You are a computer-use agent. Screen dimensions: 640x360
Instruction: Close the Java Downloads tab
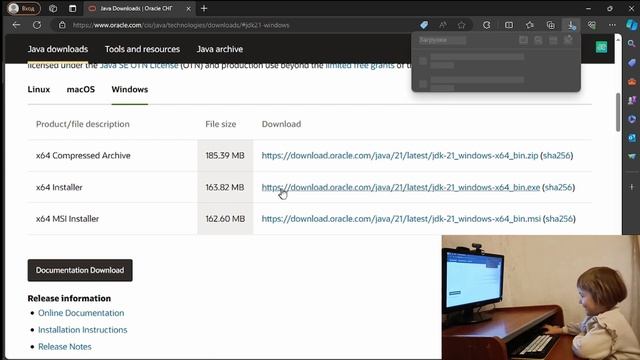tap(189, 8)
